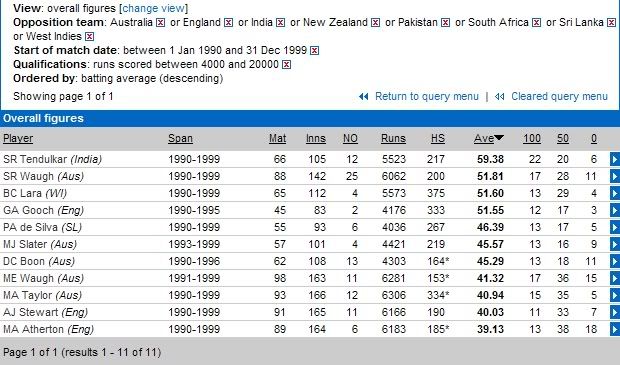Sort table by Runs column header

tap(393, 138)
